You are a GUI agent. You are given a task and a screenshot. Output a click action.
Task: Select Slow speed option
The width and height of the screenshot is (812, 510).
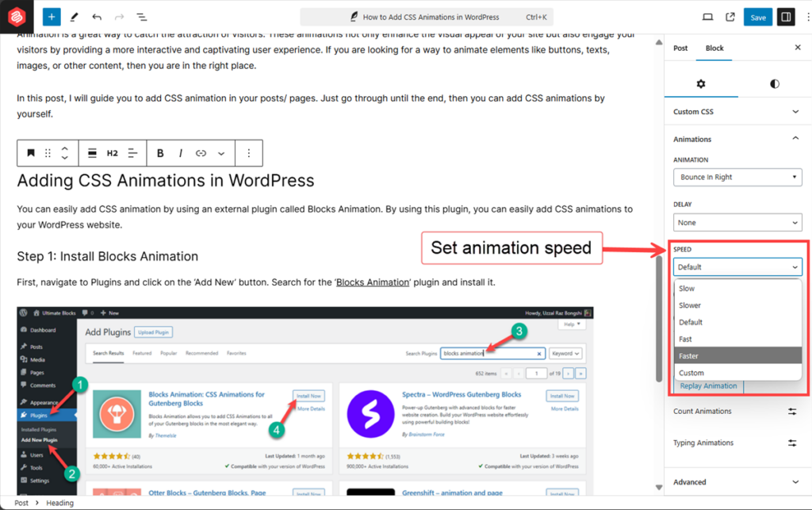pos(737,289)
